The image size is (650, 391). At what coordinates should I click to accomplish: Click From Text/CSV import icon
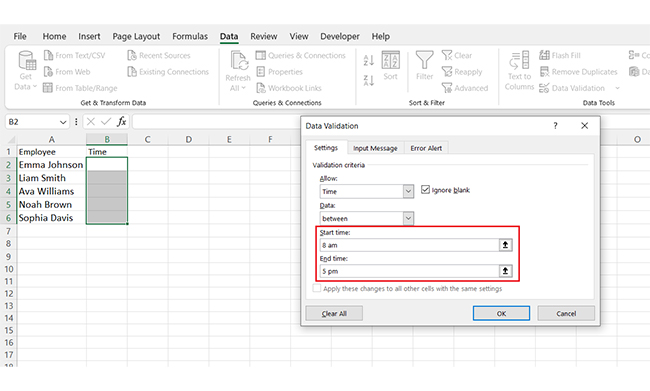[48, 55]
